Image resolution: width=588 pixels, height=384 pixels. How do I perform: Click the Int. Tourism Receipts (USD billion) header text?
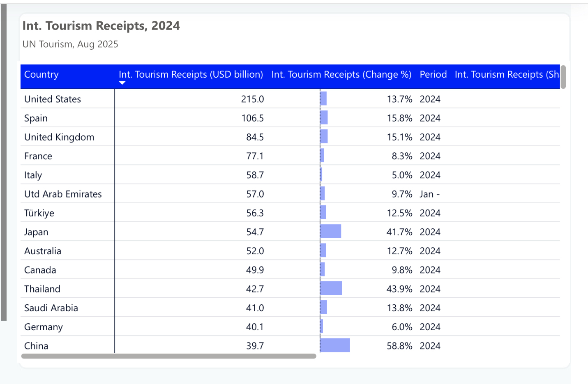tap(191, 74)
